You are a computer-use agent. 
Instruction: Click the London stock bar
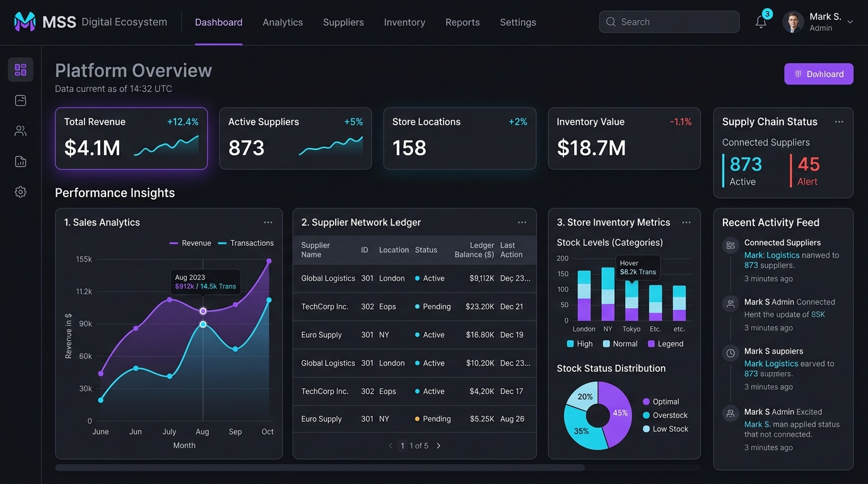[584, 296]
